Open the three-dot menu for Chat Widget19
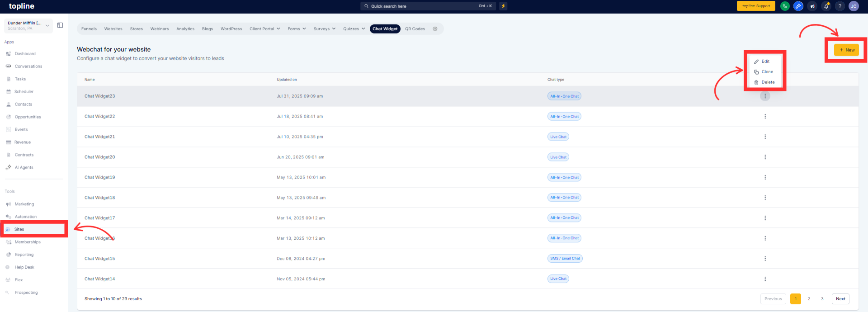This screenshot has width=868, height=312. (765, 178)
